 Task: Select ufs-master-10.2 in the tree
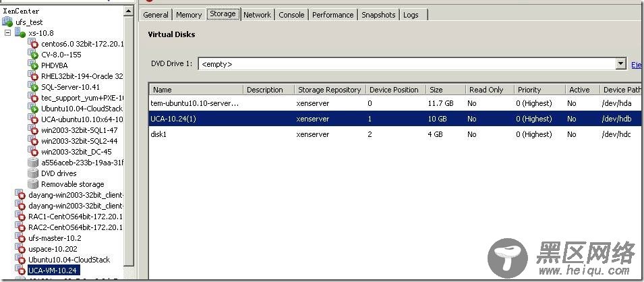coord(55,238)
